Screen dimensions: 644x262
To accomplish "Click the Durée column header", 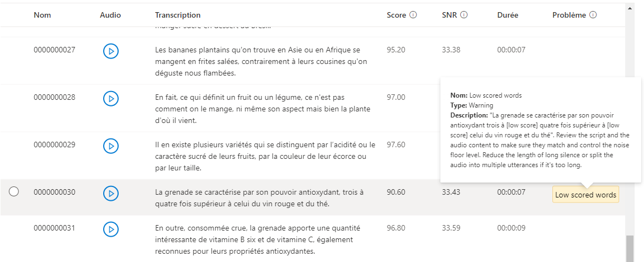I will coord(507,15).
